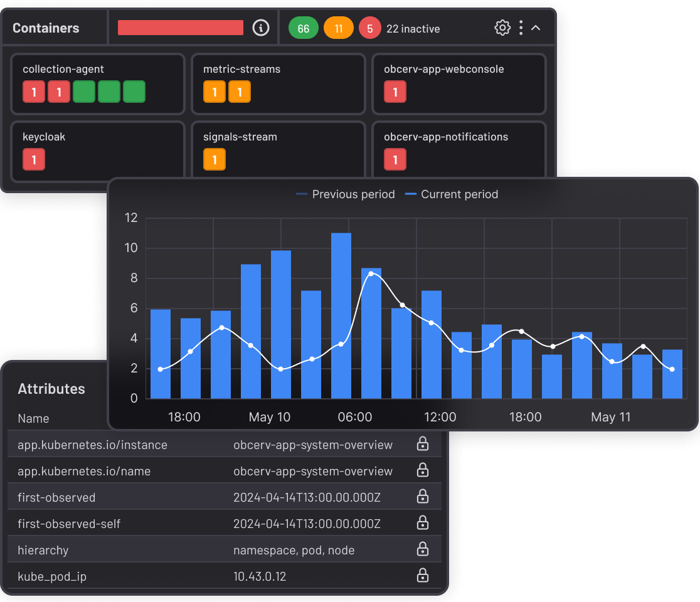Viewport: 700px width, 602px height.
Task: Select the red health status bar
Action: [181, 28]
